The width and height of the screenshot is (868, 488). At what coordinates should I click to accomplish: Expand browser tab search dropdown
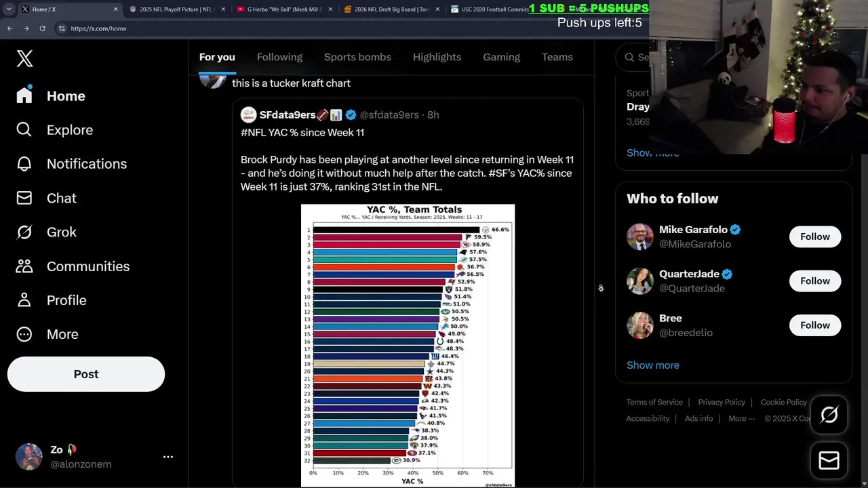(x=9, y=9)
